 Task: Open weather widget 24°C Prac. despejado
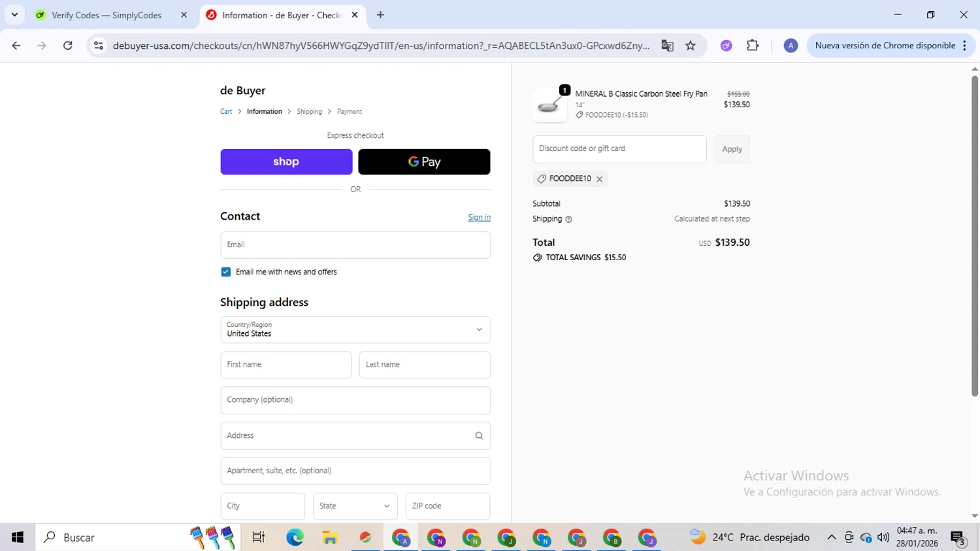tap(750, 537)
